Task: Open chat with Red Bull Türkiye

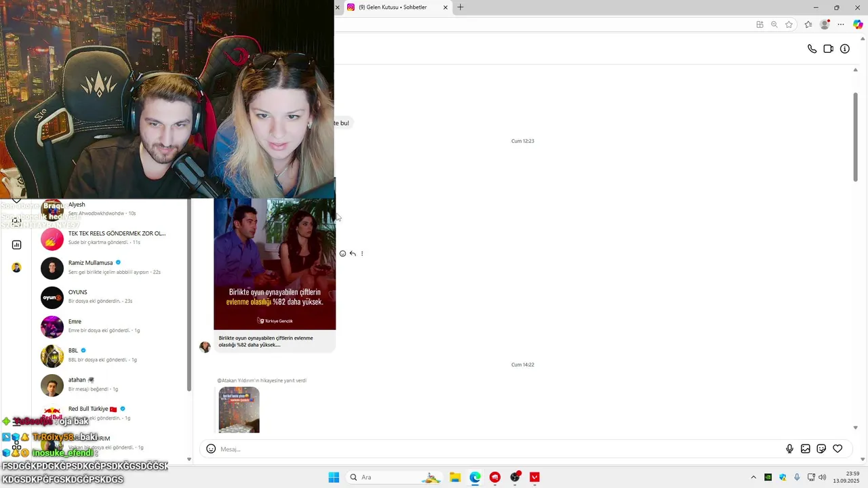Action: [112, 413]
